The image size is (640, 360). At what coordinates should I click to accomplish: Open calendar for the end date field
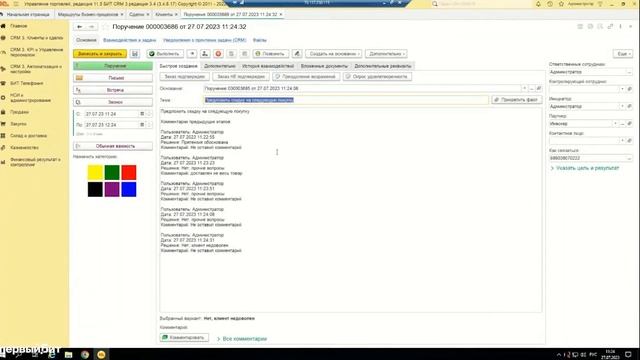click(x=142, y=124)
